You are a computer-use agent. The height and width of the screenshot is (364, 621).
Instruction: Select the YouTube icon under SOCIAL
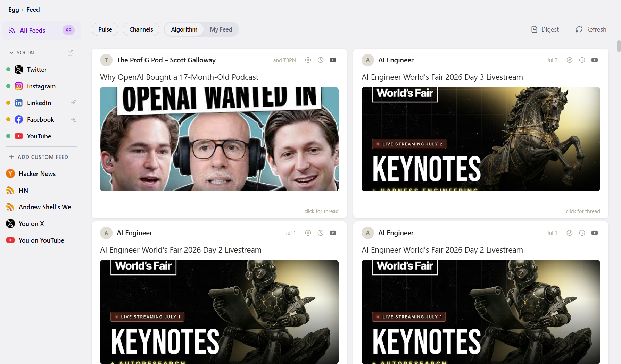(19, 136)
